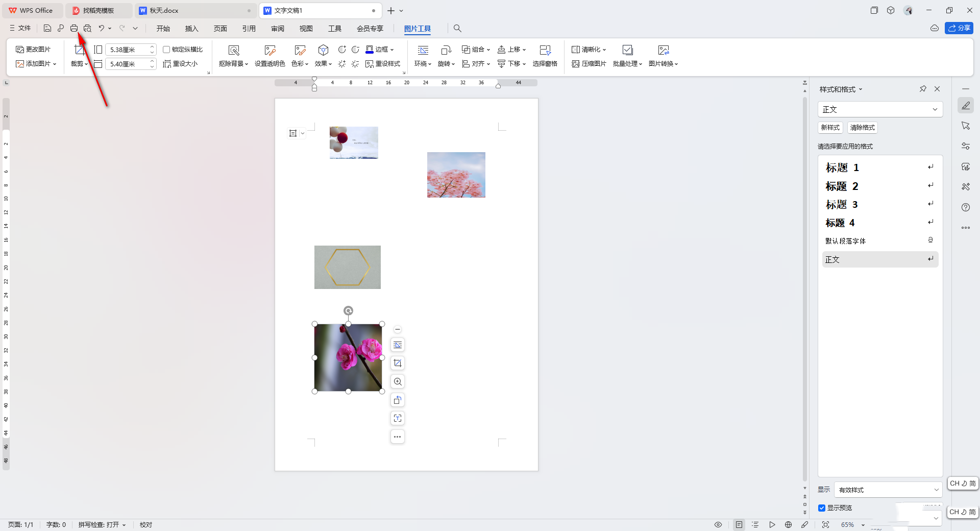Click the set transparent color (设置透明色) icon
Image resolution: width=980 pixels, height=531 pixels.
(x=270, y=50)
